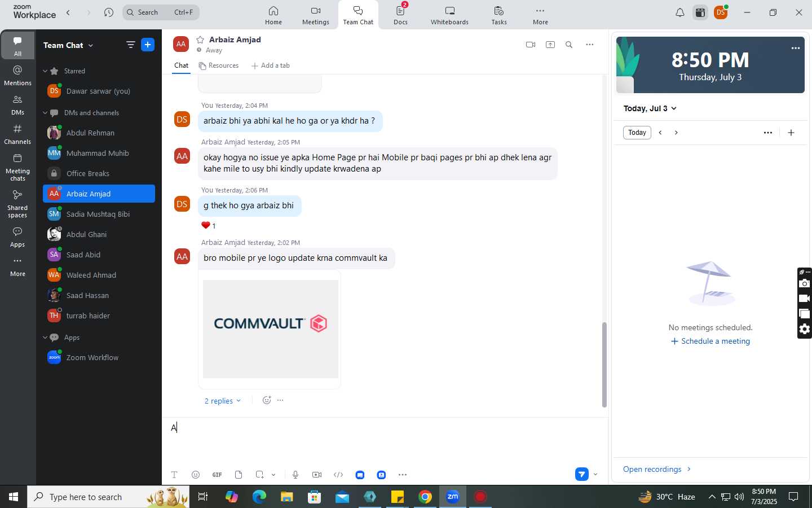Toggle the text formatting toolbar

[174, 475]
